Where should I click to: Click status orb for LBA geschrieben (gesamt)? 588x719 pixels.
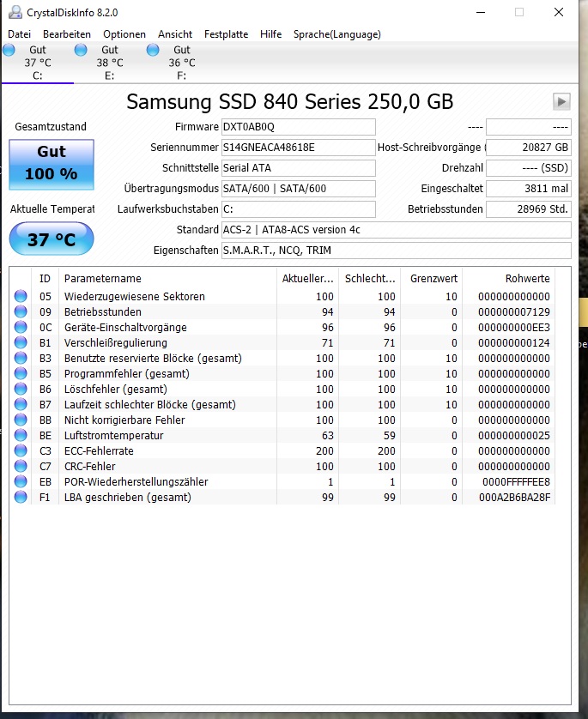[21, 497]
